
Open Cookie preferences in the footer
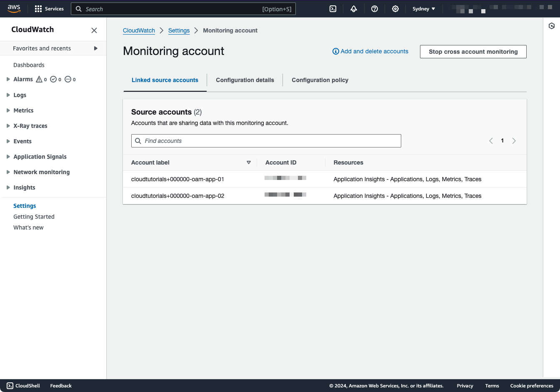point(532,386)
